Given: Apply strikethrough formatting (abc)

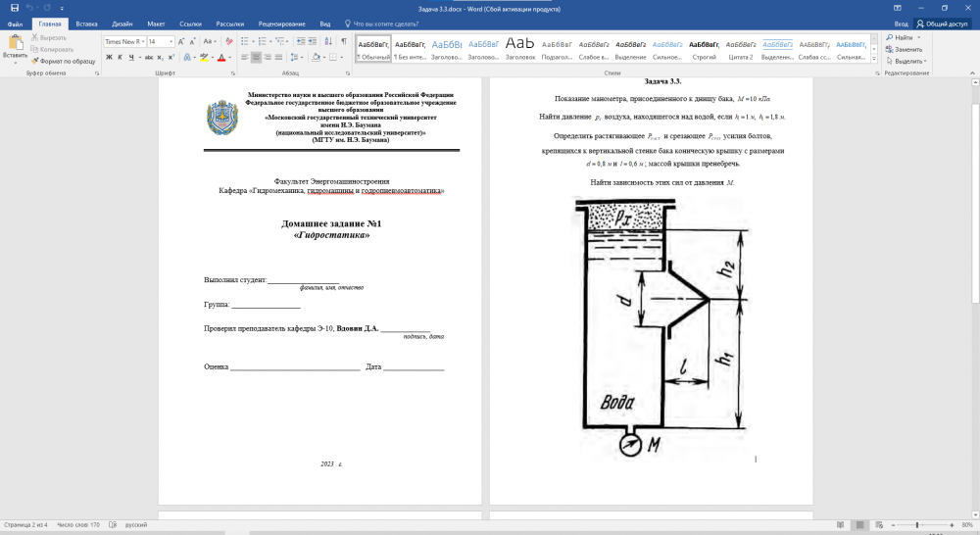Looking at the screenshot, I should click(149, 58).
